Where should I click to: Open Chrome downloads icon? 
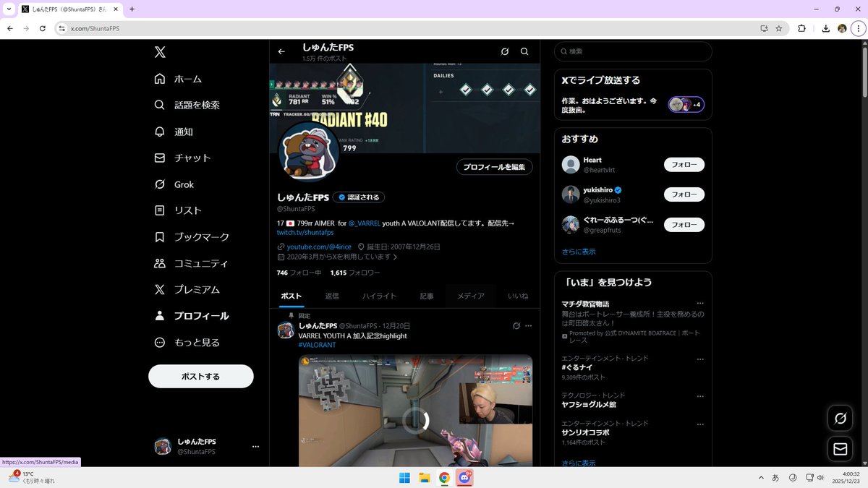825,28
